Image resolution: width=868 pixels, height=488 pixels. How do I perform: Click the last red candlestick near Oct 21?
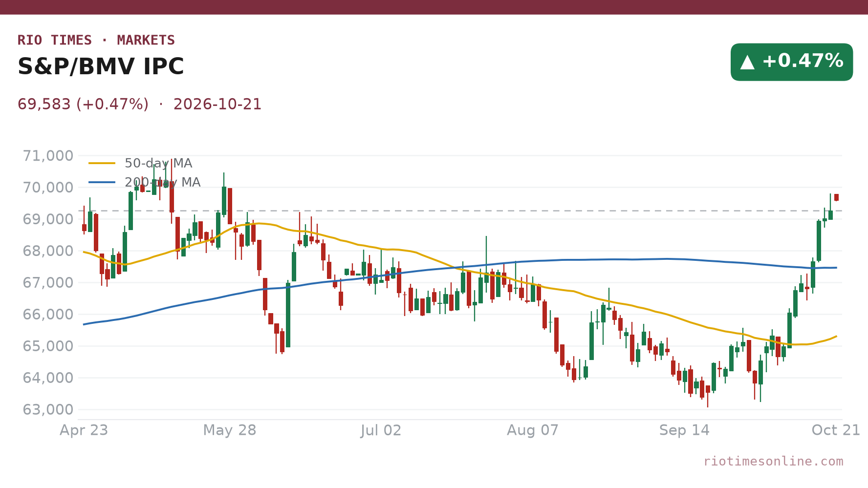coord(836,197)
